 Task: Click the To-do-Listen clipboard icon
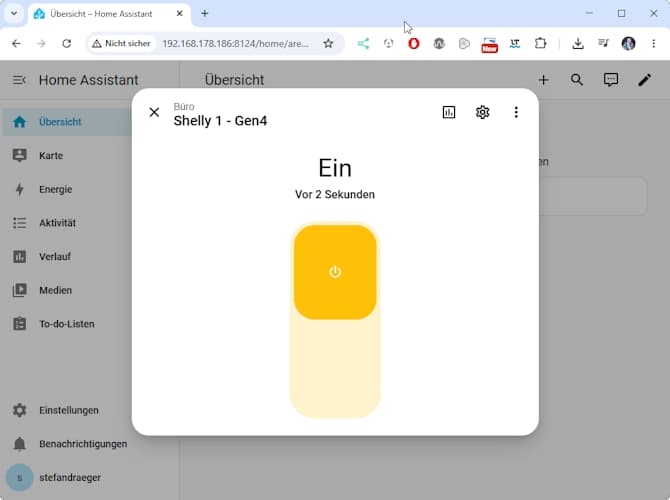click(x=19, y=324)
